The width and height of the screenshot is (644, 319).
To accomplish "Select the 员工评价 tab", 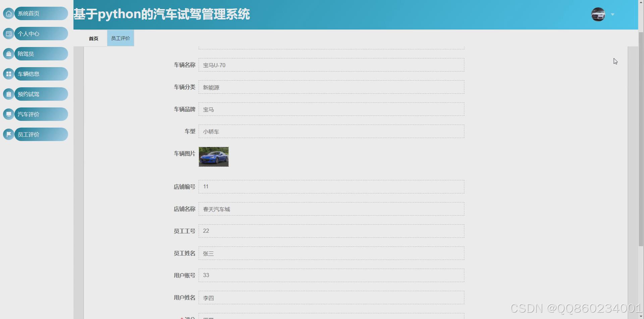I will (120, 38).
